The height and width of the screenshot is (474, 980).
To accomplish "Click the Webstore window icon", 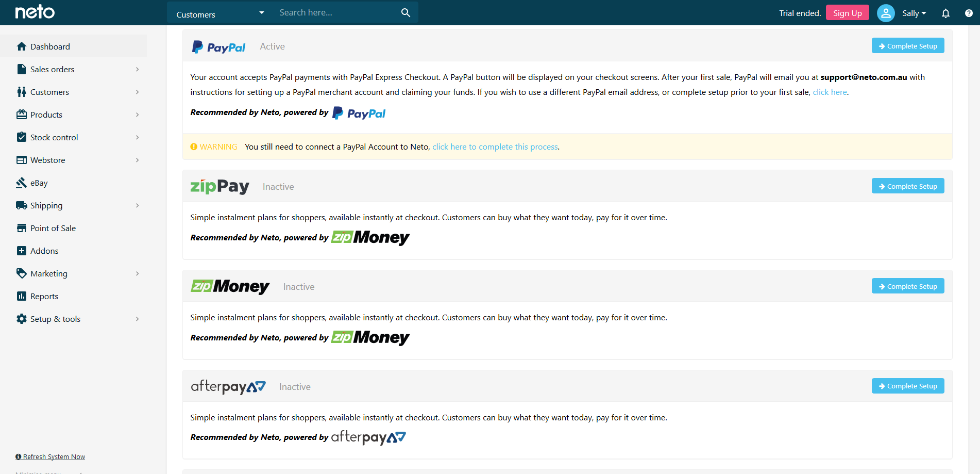I will pos(22,160).
